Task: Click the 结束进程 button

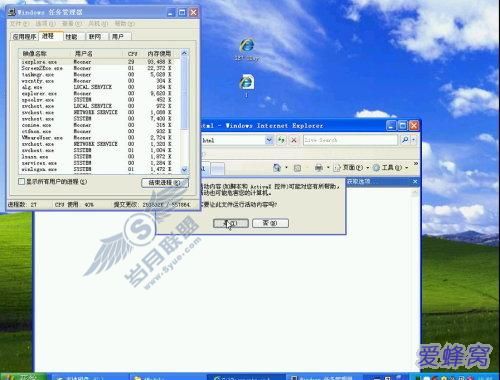Action: click(165, 183)
